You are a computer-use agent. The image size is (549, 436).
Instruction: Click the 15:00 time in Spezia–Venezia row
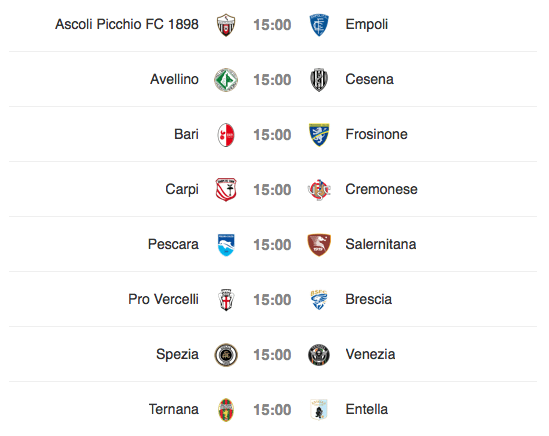pos(272,355)
